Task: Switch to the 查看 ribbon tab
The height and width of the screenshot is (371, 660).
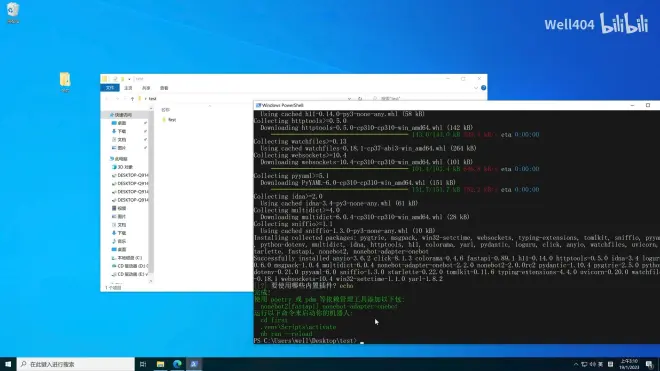Action: point(164,88)
